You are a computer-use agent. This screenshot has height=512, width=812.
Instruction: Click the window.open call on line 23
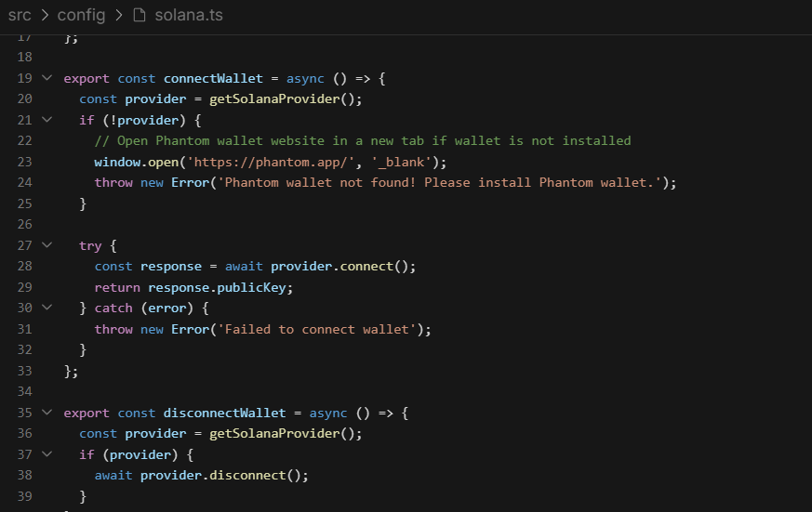[136, 163]
